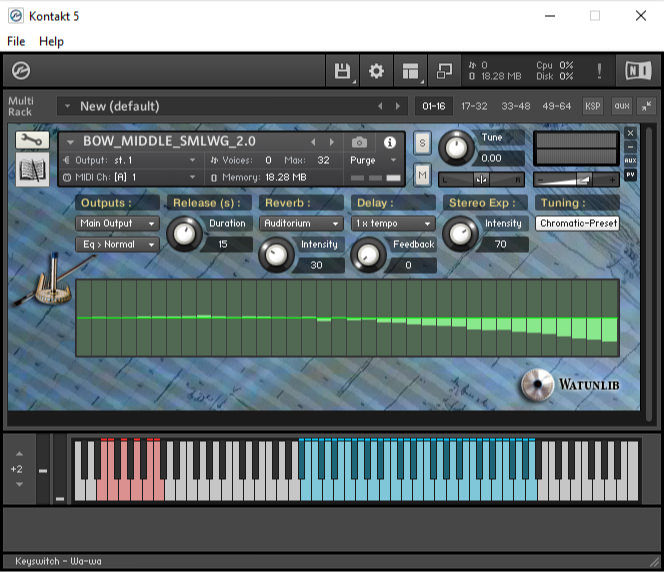The image size is (664, 572).
Task: Click the Stereo Exp Intensity knob
Action: pos(460,234)
